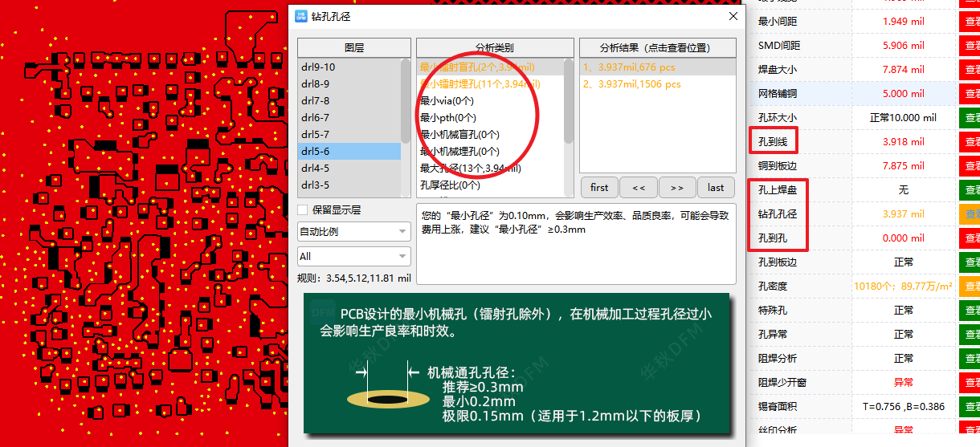This screenshot has height=447, width=980.
Task: Click the DFM app icon in dialog title
Action: tap(301, 16)
